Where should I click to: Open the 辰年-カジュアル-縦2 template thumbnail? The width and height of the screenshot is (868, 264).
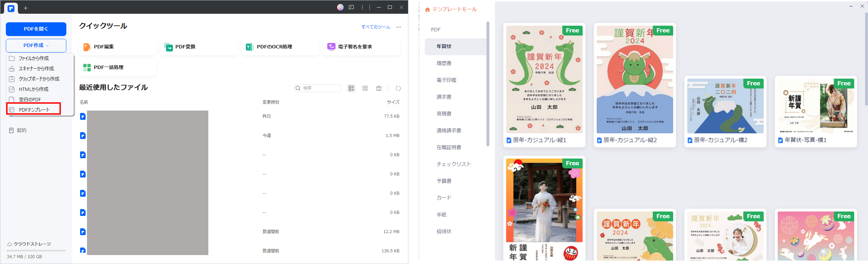(635, 80)
